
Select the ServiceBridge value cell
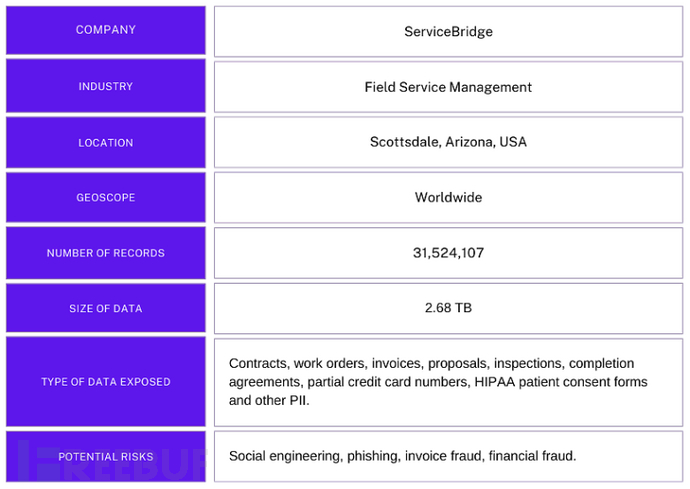pos(448,31)
